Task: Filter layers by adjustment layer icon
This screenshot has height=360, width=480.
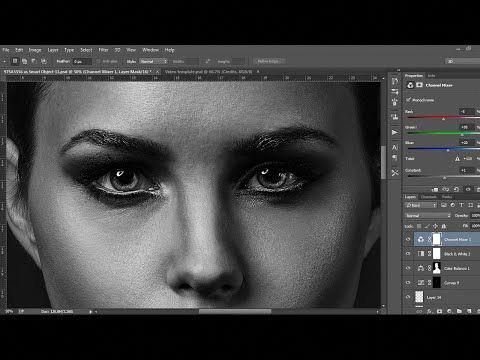Action: click(x=453, y=205)
